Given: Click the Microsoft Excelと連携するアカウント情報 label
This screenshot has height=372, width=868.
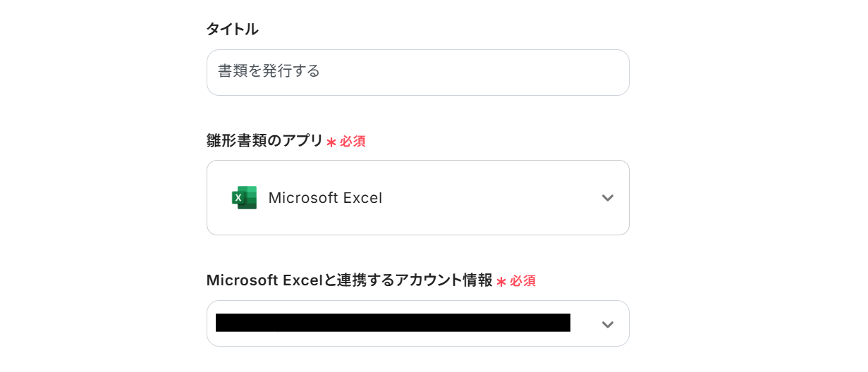Looking at the screenshot, I should tap(349, 280).
